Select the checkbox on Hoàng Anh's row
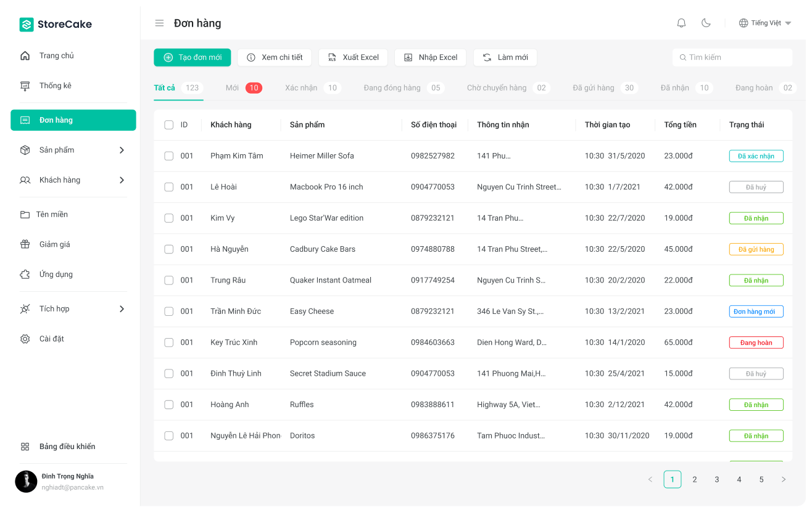The width and height of the screenshot is (812, 512). click(x=168, y=405)
